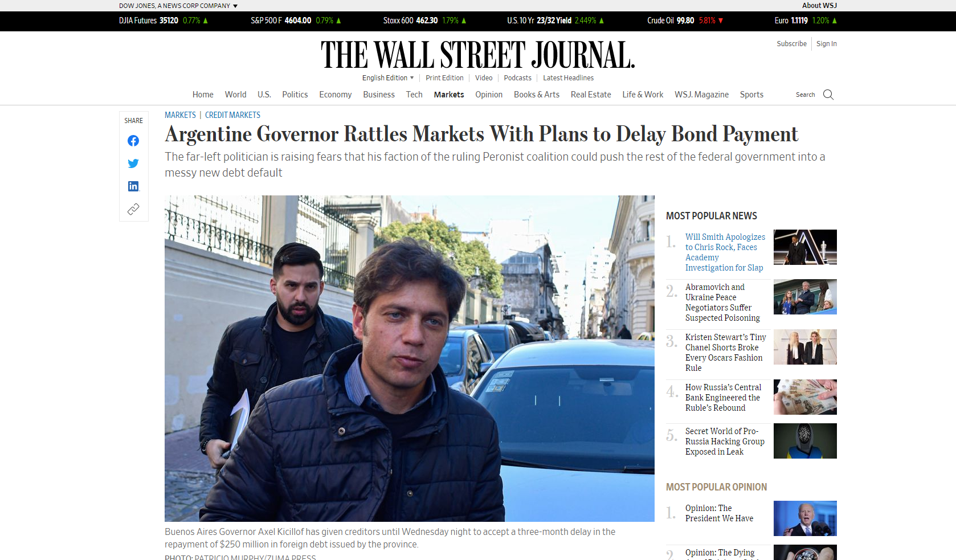This screenshot has width=956, height=560.
Task: Open the Opinion navigation tab
Action: [x=489, y=95]
